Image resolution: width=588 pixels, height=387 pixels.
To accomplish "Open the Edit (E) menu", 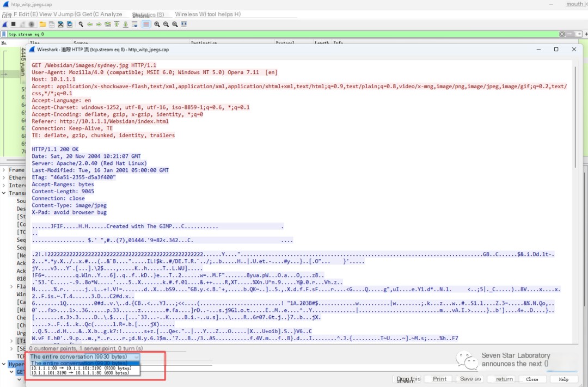I will tap(28, 14).
